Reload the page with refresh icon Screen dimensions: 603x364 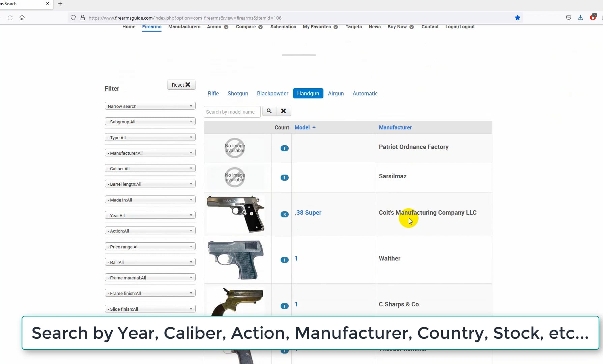click(x=10, y=18)
